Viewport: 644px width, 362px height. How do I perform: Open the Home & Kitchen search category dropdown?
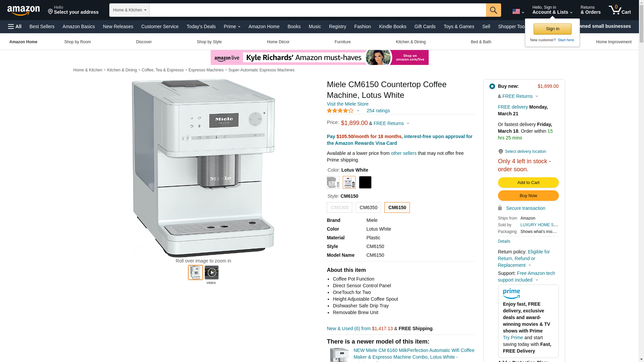click(x=129, y=10)
